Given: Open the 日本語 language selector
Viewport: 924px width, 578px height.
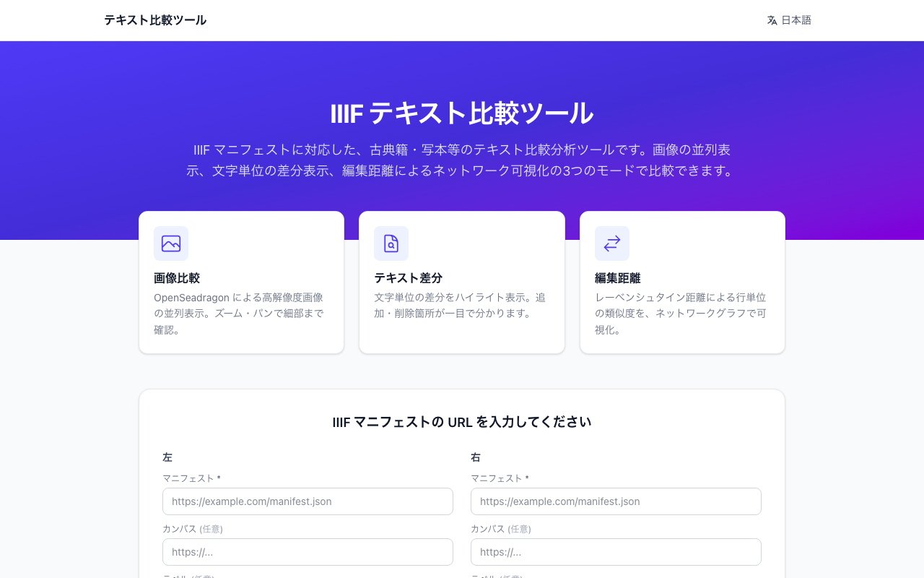Looking at the screenshot, I should [789, 20].
